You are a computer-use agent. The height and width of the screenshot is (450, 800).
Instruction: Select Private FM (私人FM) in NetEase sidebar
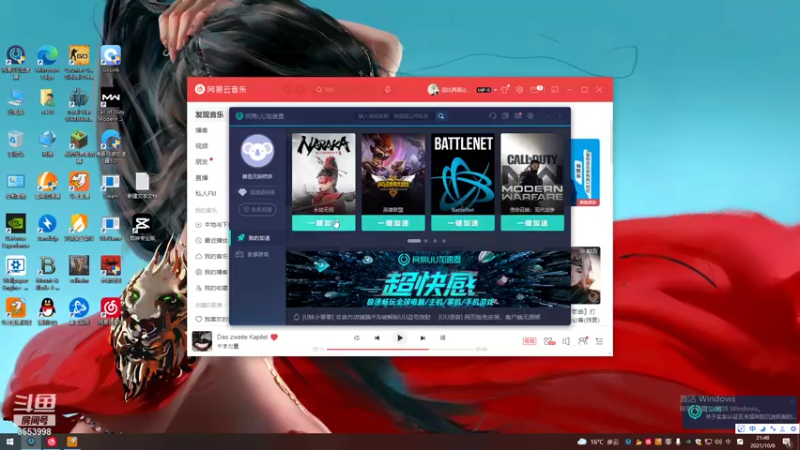click(206, 193)
